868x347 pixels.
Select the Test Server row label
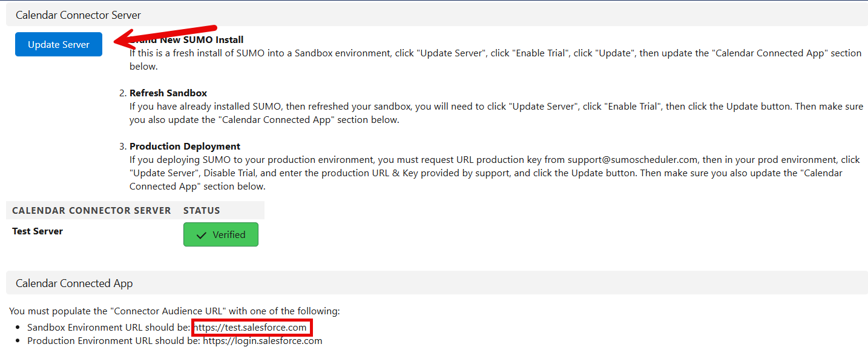pos(38,231)
